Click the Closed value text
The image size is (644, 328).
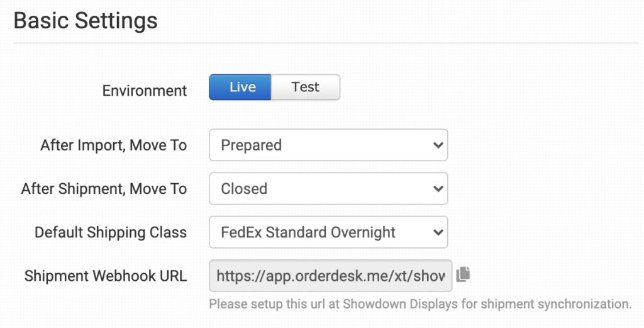[244, 189]
